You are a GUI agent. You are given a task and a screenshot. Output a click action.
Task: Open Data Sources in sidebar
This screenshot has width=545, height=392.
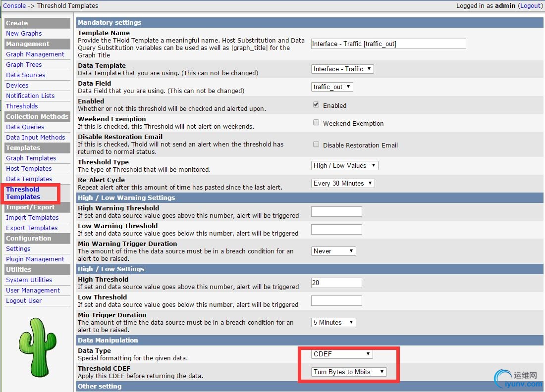point(25,75)
